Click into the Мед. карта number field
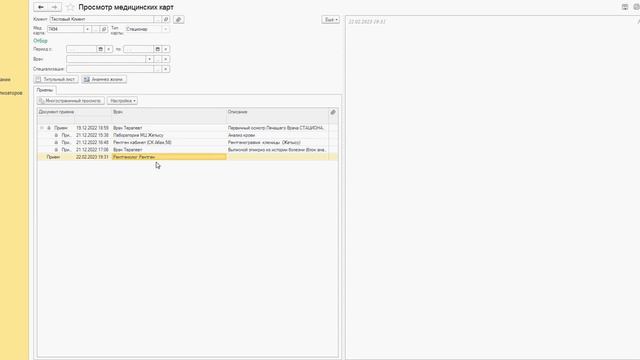 pos(65,29)
